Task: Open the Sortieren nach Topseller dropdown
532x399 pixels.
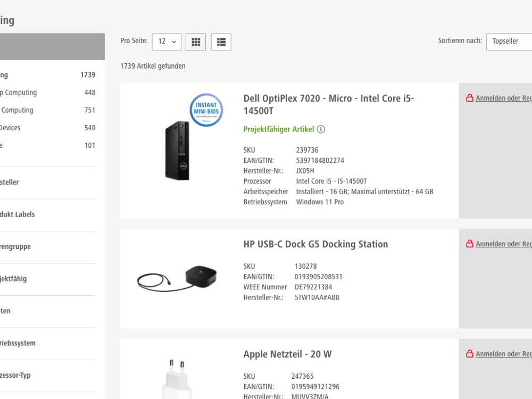Action: pyautogui.click(x=509, y=42)
